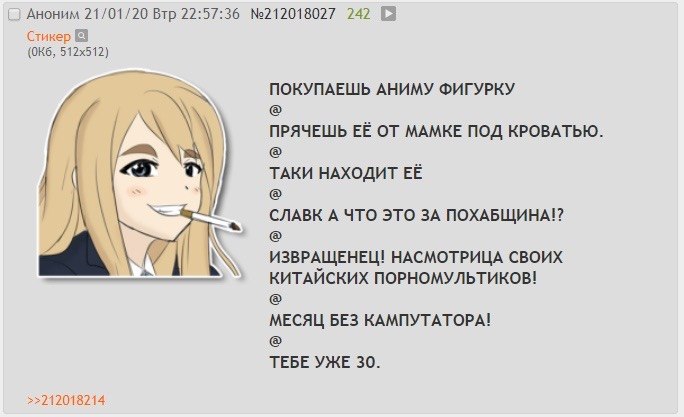Click the line ПОКУПАЕШЬ АНИМУ ФИГУРКУ
Screen dimensions: 684x417
coord(392,89)
